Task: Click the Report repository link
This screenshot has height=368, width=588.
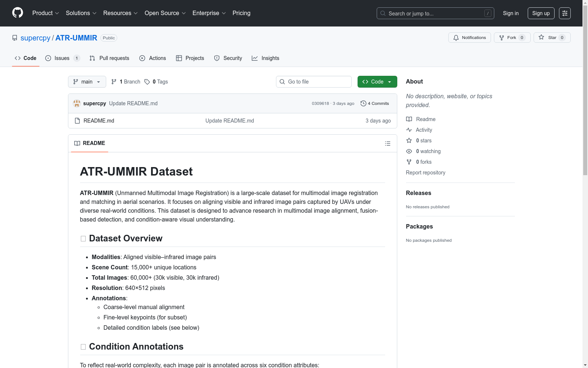Action: pyautogui.click(x=425, y=173)
